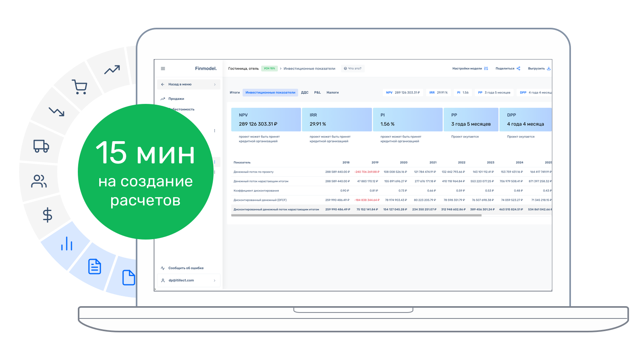Screen dimensions: 644x349
Task: Click the IRR 29.91 % card
Action: tap(337, 119)
